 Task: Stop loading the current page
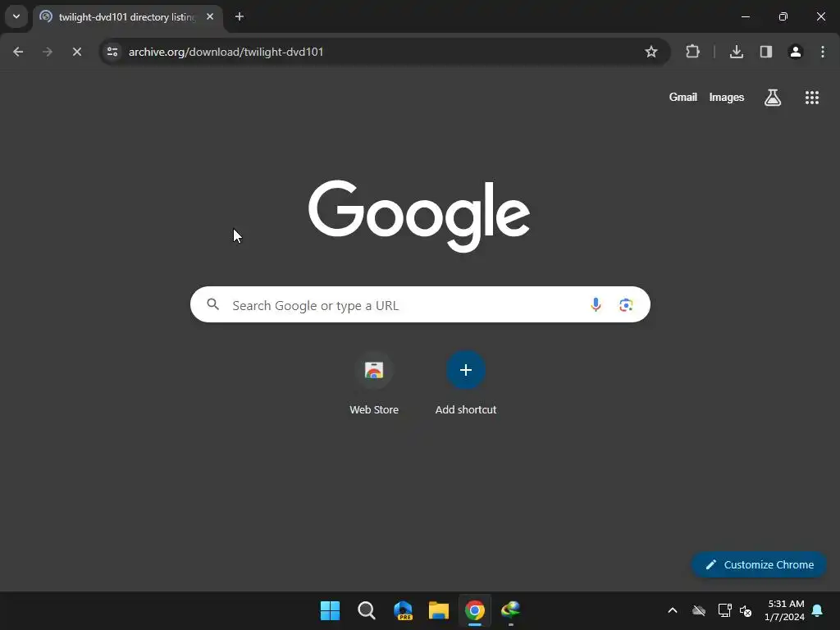pos(77,52)
